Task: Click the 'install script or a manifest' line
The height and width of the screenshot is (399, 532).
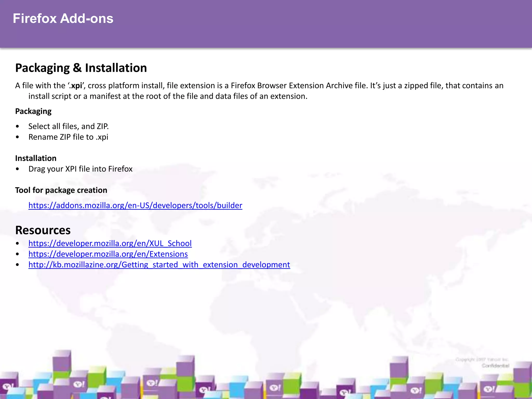Action: [x=168, y=96]
